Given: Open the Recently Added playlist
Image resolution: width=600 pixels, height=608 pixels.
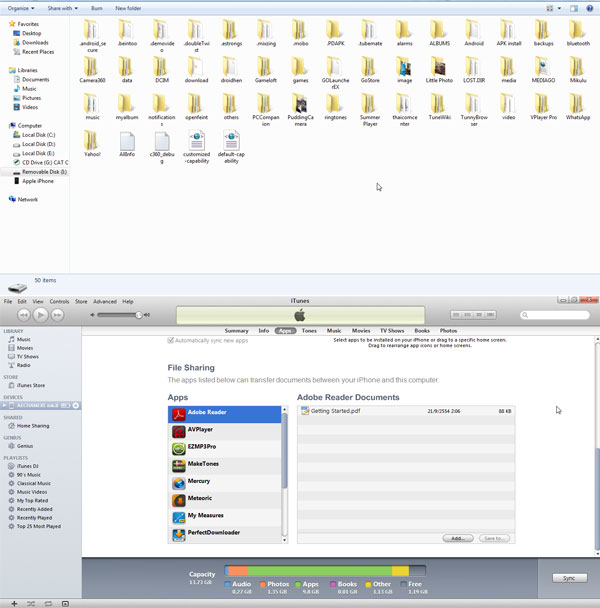Looking at the screenshot, I should tap(30, 509).
